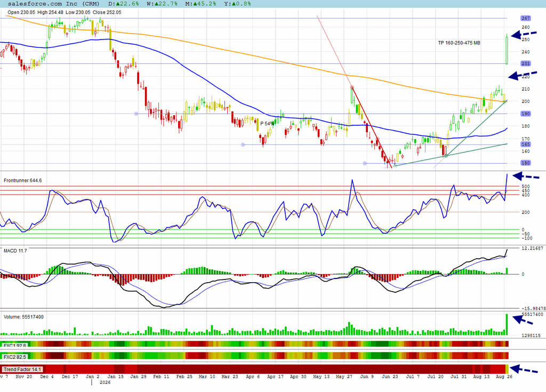
Task: Click the circle handle starting the 190 line
Action: (x=136, y=114)
